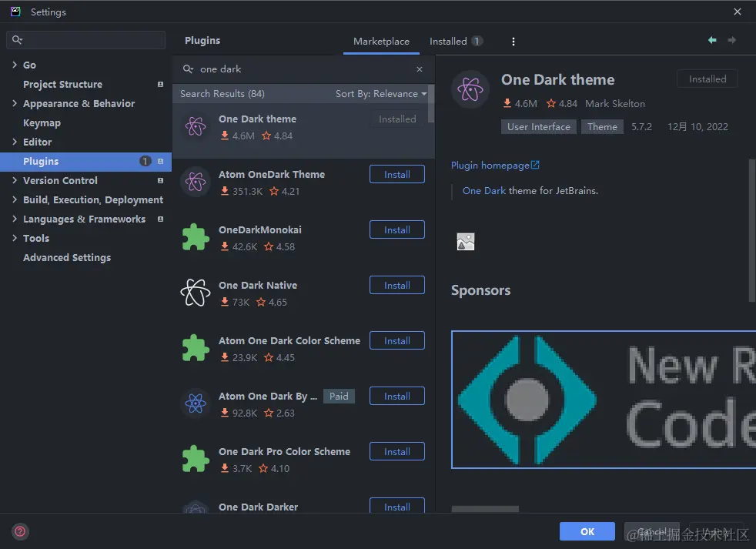Click the detail pane rating star icon
Image resolution: width=756 pixels, height=549 pixels.
click(551, 103)
